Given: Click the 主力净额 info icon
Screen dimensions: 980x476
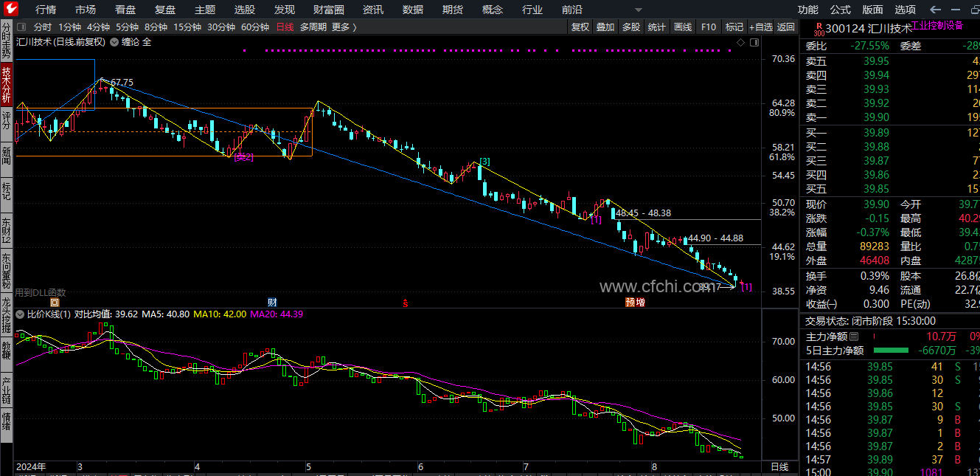Looking at the screenshot, I should [x=854, y=337].
